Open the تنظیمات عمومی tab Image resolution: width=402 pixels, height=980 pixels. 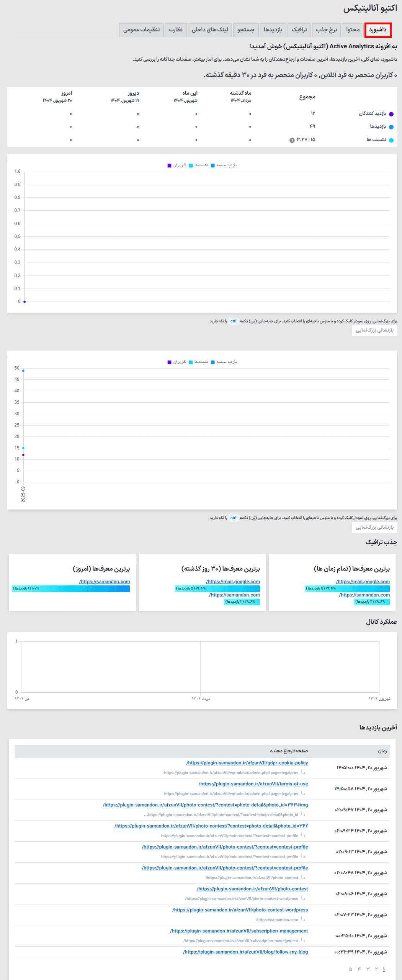pyautogui.click(x=141, y=30)
